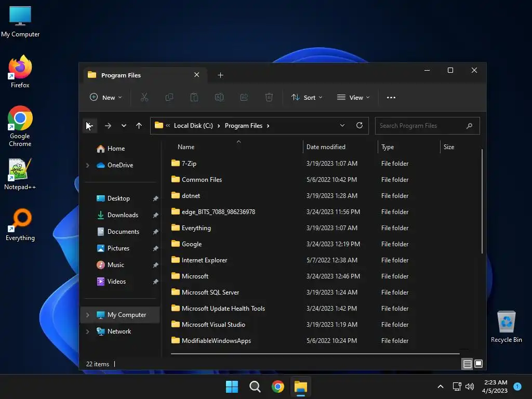Open taskbar Search
Screen dimensions: 532x399
point(255,387)
